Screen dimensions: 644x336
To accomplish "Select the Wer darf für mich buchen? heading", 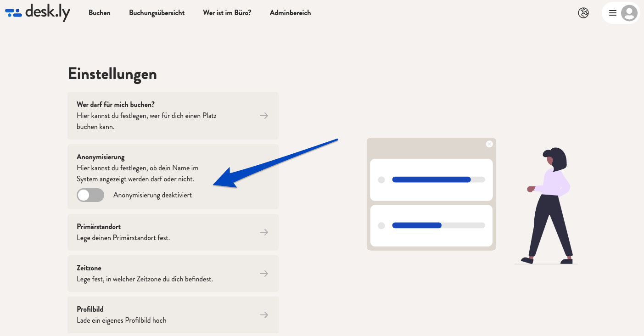I will coord(116,105).
